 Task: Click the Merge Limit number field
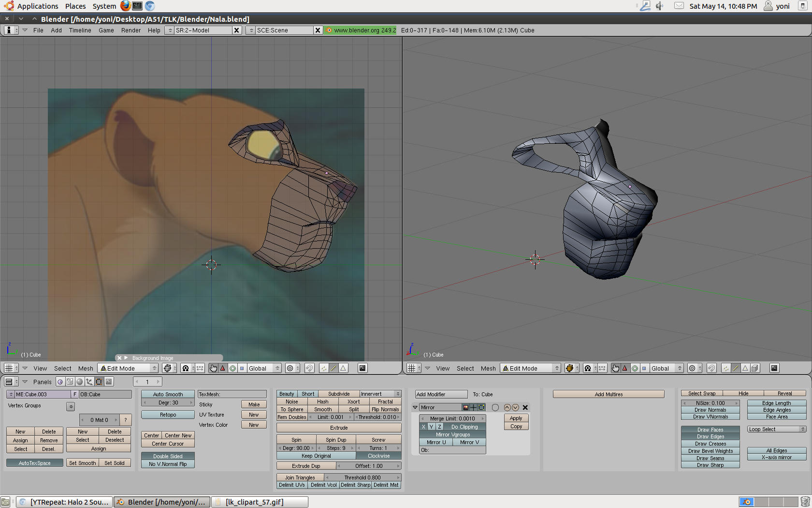click(452, 418)
